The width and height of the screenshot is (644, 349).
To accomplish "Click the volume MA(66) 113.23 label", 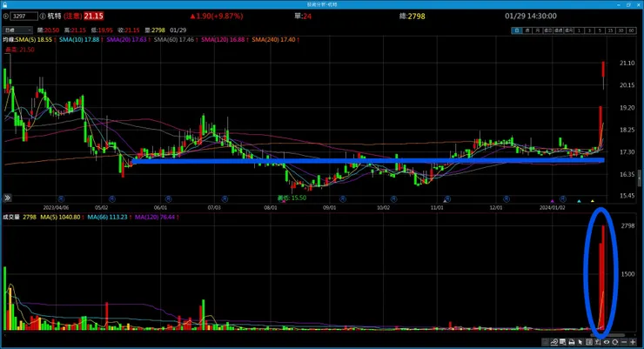I will [x=107, y=218].
